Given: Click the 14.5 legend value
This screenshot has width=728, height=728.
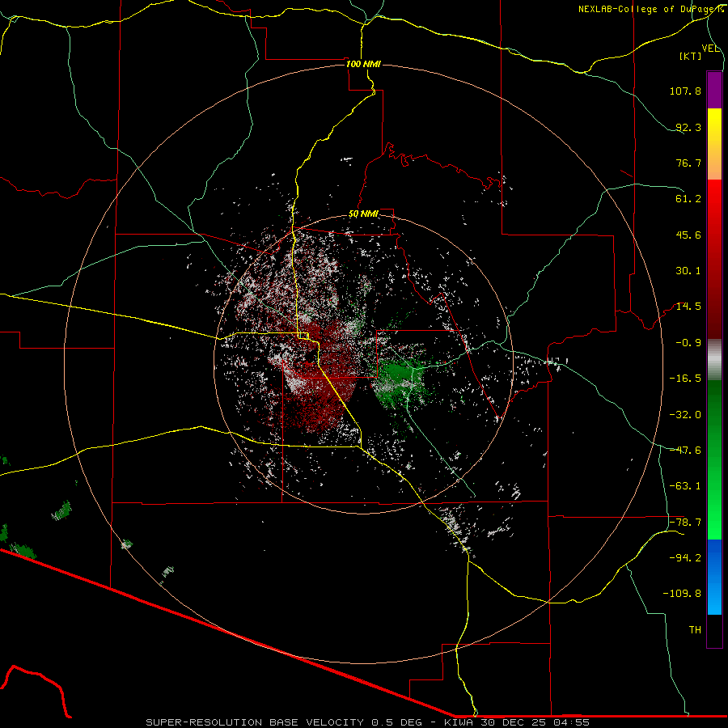Looking at the screenshot, I should pyautogui.click(x=688, y=307).
